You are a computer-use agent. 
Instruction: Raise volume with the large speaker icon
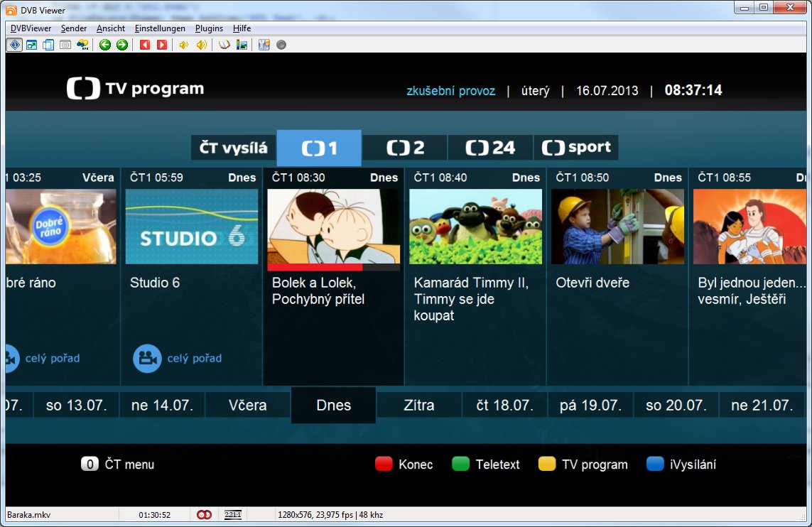[202, 45]
